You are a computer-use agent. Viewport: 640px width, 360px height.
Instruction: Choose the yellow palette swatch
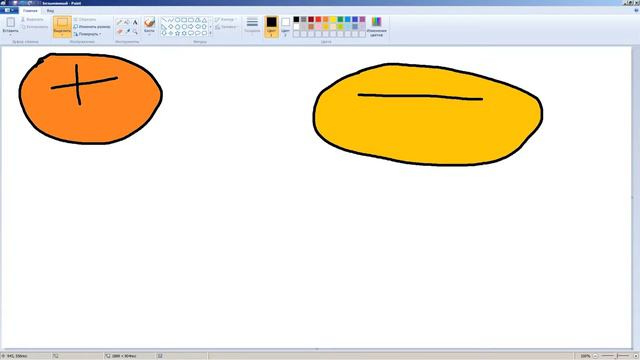click(333, 19)
